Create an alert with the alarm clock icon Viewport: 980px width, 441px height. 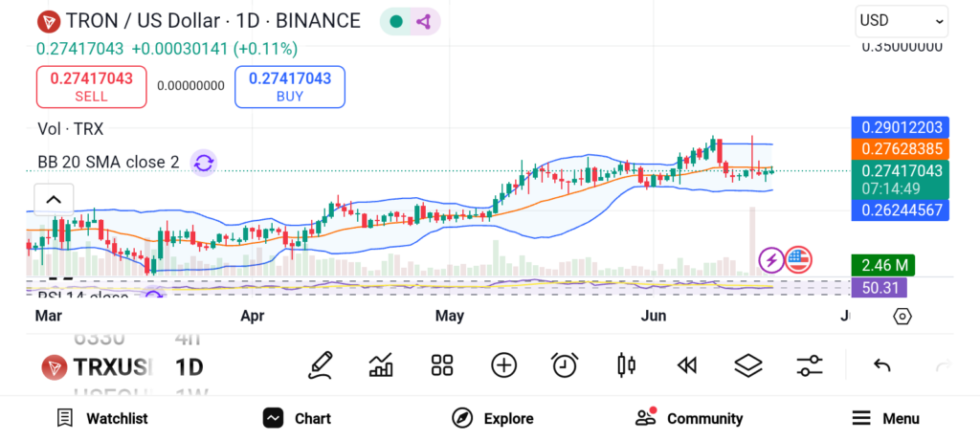pos(565,365)
